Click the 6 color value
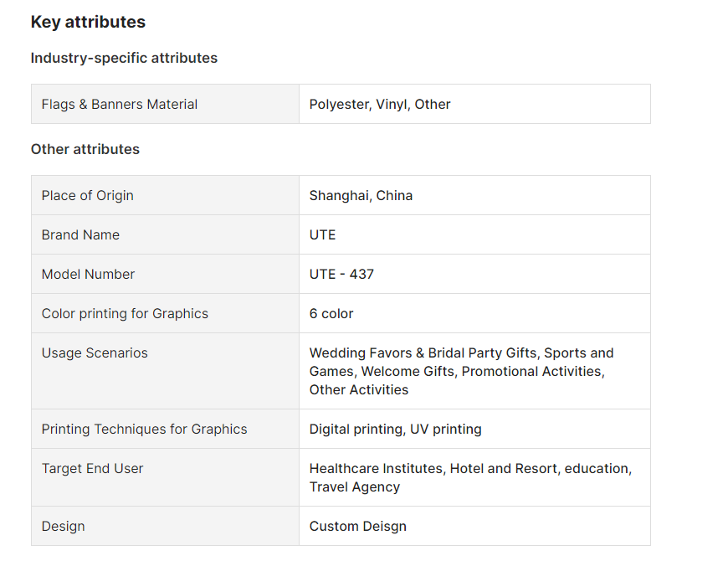The image size is (728, 561). [331, 314]
